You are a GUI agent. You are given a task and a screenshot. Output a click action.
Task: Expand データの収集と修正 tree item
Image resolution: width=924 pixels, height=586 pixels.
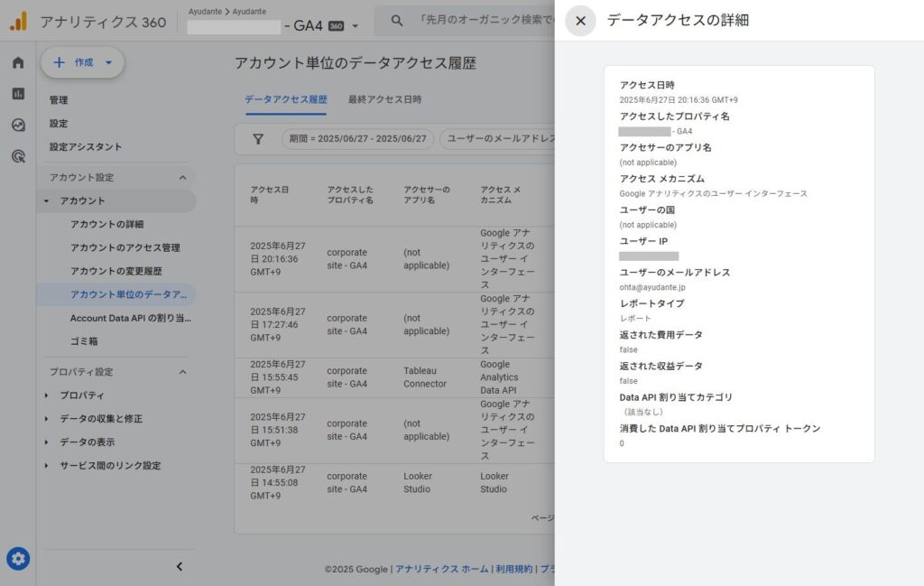(47, 419)
